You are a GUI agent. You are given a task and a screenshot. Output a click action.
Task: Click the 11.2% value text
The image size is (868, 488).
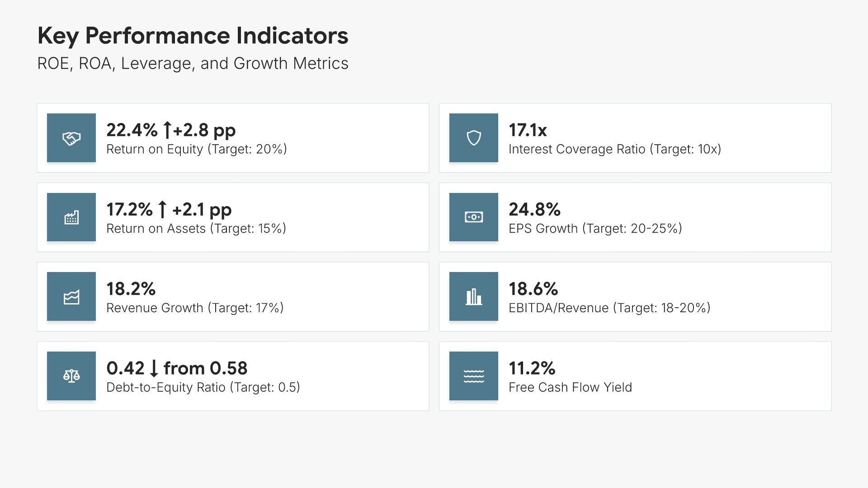(532, 368)
